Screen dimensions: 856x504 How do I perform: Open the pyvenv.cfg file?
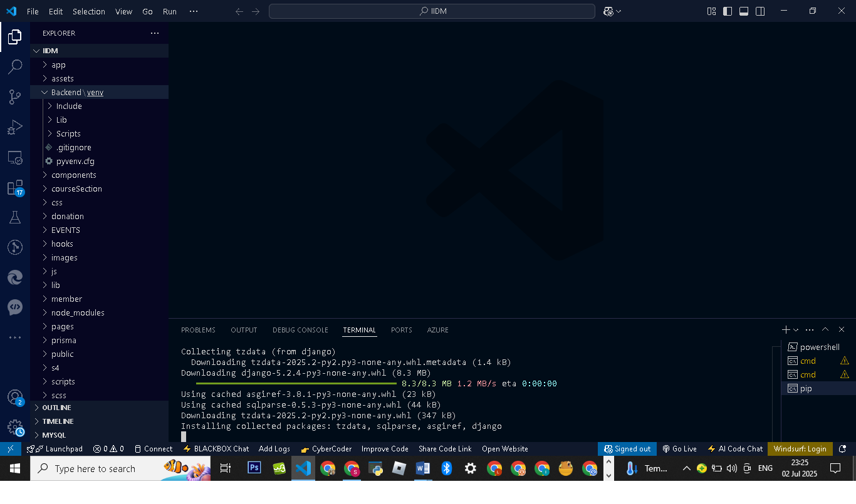(99, 161)
